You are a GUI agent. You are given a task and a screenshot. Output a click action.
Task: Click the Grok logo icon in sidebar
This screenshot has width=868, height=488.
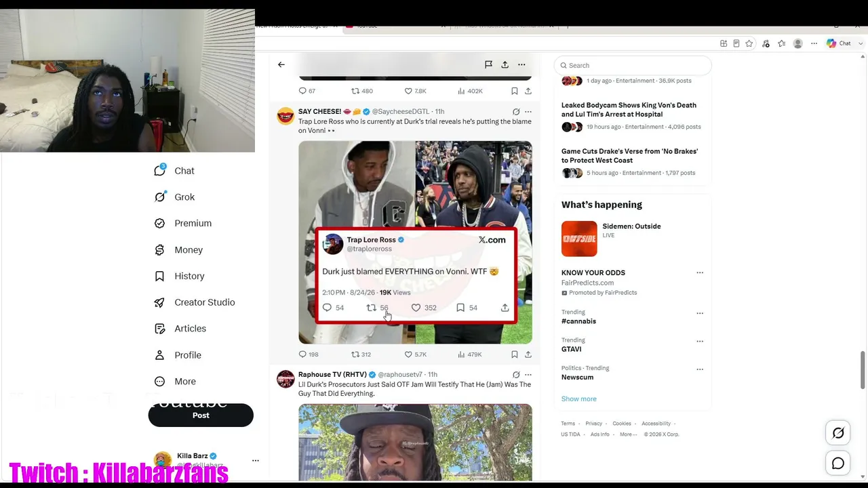[160, 197]
